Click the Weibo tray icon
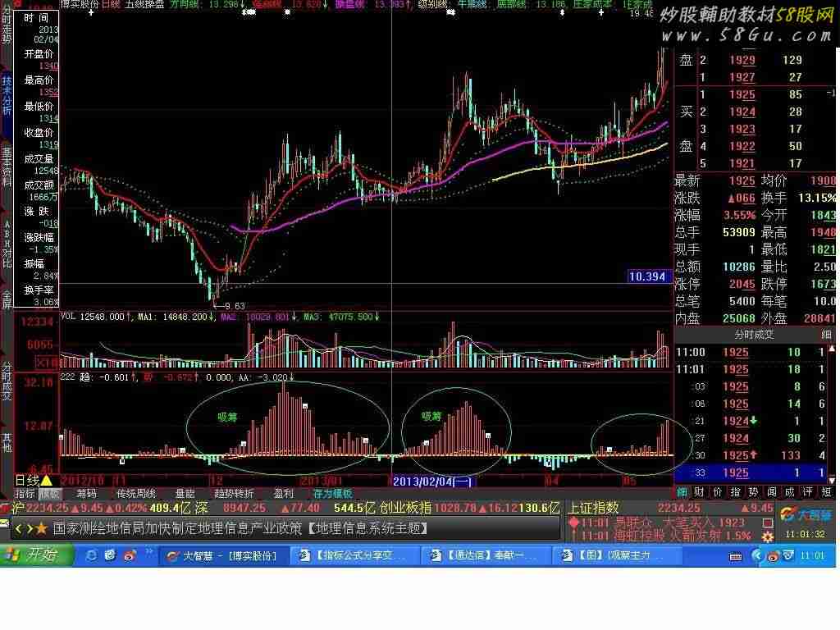 point(772,557)
